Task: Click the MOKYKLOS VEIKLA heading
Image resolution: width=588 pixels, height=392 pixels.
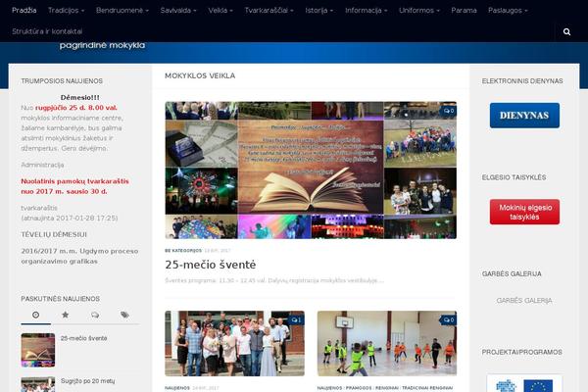Action: 200,75
